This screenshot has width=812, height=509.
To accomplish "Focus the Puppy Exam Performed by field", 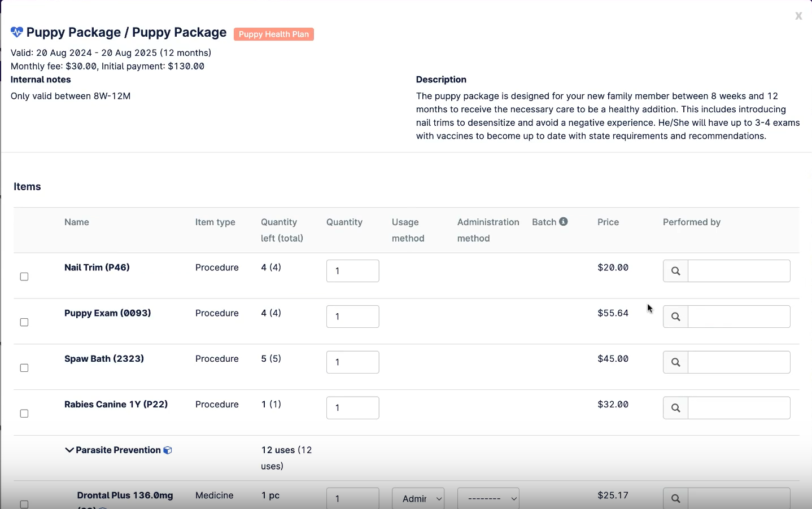I will pos(739,317).
